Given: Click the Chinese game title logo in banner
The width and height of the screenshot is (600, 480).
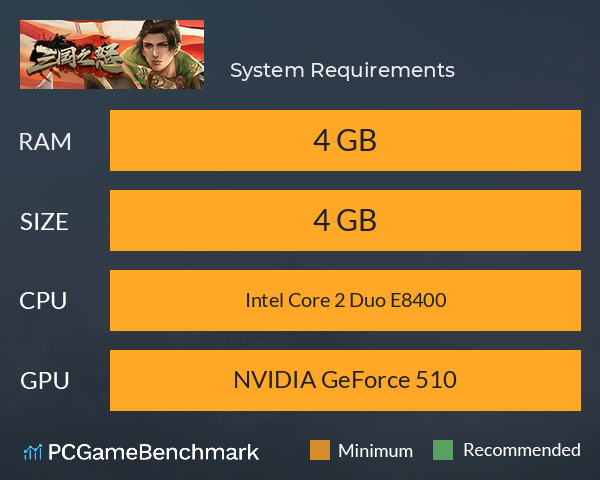Looking at the screenshot, I should tap(75, 57).
